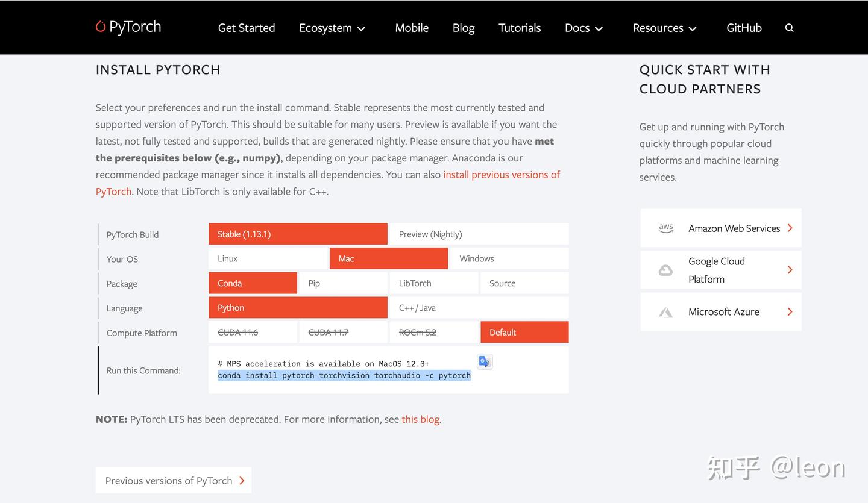Choose Linux as your OS
Viewport: 868px width, 503px height.
(268, 258)
